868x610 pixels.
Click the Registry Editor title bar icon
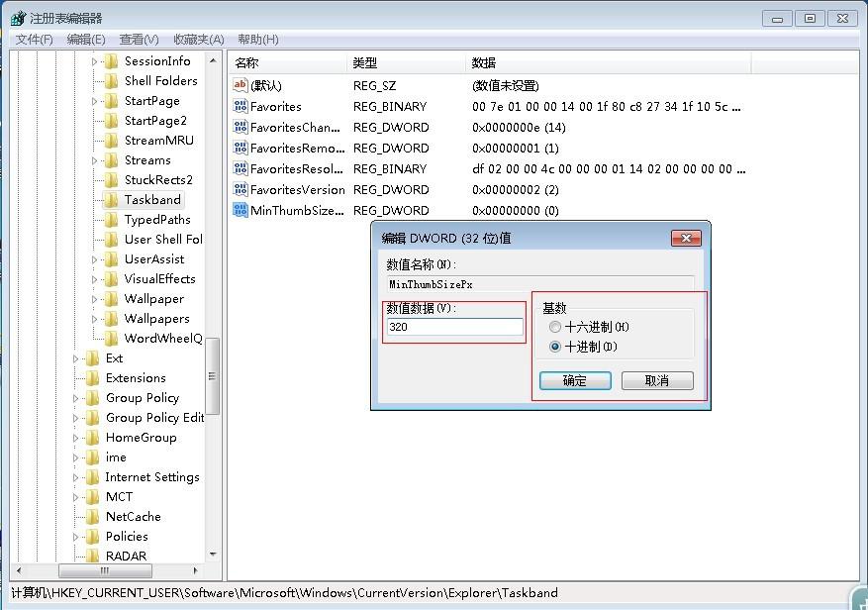[18, 18]
